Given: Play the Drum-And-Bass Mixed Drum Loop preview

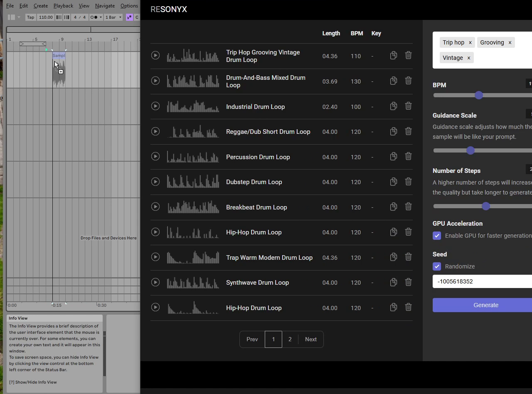Looking at the screenshot, I should tap(155, 81).
